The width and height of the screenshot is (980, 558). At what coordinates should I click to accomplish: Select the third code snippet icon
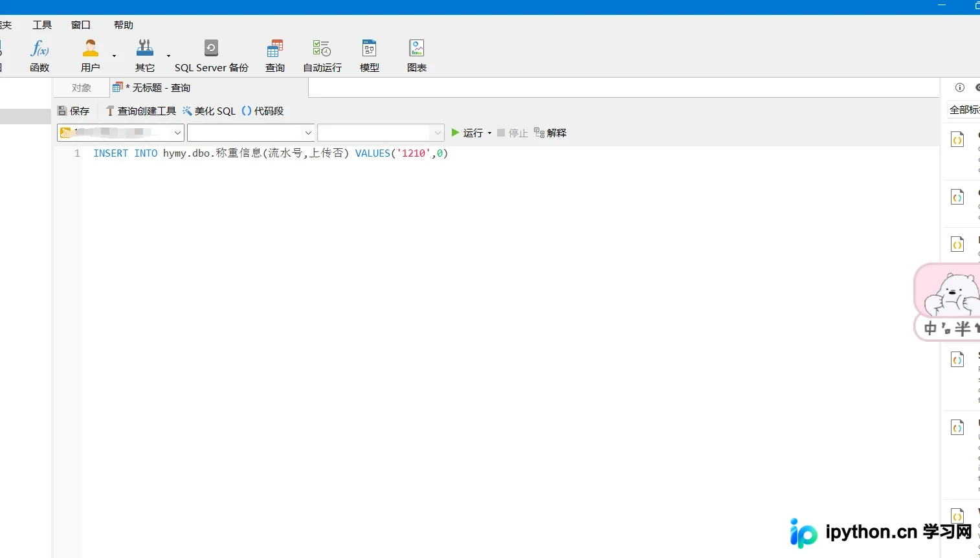[x=957, y=244]
